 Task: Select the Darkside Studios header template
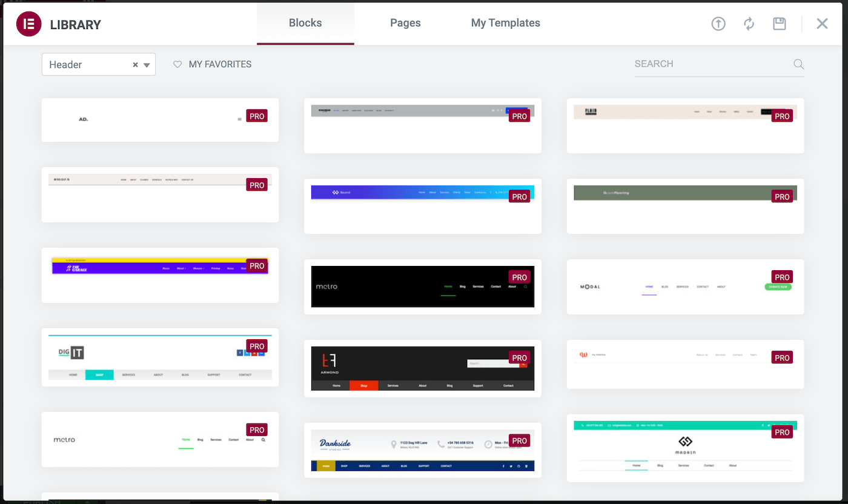coord(422,450)
